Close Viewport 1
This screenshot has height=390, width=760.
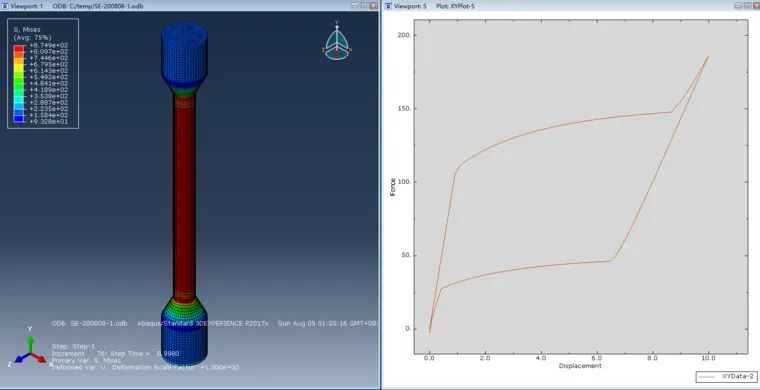tap(373, 5)
